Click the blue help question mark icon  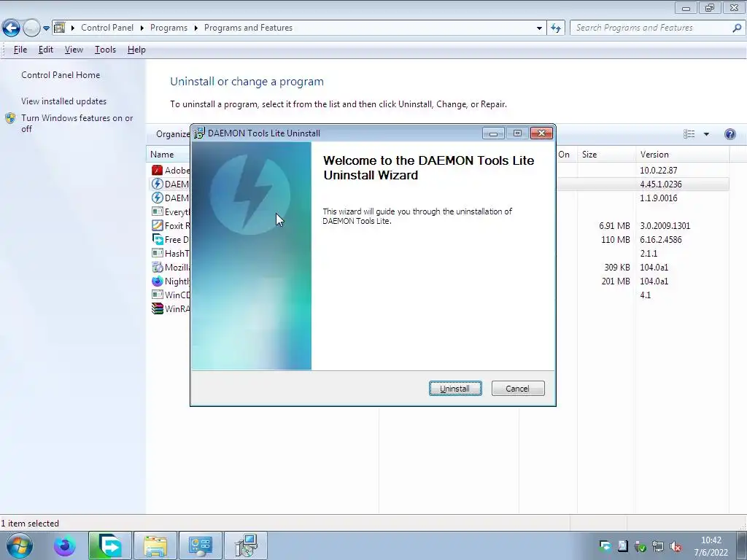click(729, 134)
